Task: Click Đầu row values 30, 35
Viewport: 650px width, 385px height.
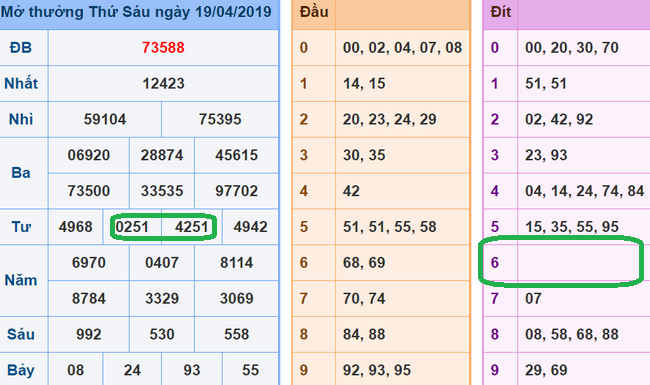Action: [x=364, y=155]
